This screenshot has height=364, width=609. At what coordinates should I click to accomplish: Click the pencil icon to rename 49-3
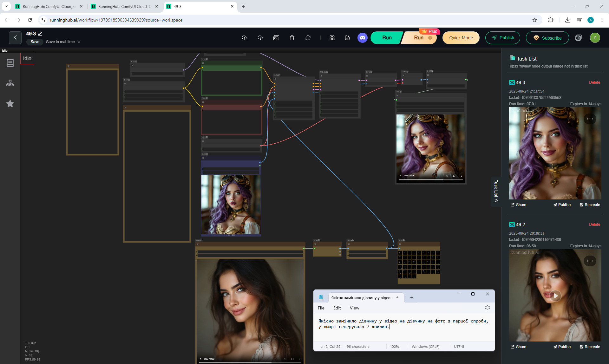(40, 34)
